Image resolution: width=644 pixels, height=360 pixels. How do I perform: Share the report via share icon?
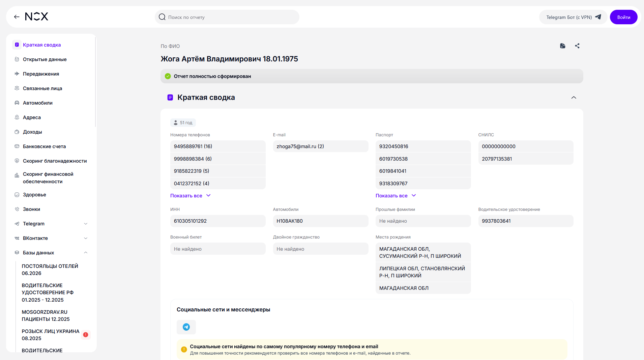577,46
